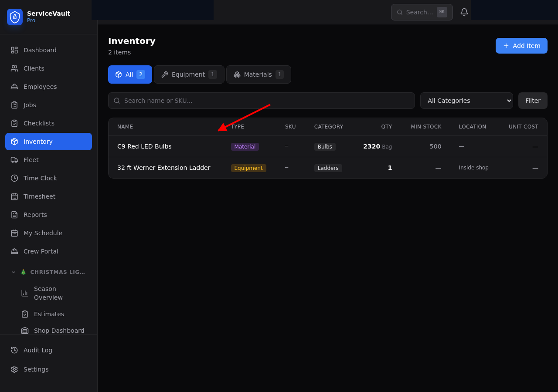
Task: Select the All inventory filter tab
Action: pyautogui.click(x=129, y=74)
